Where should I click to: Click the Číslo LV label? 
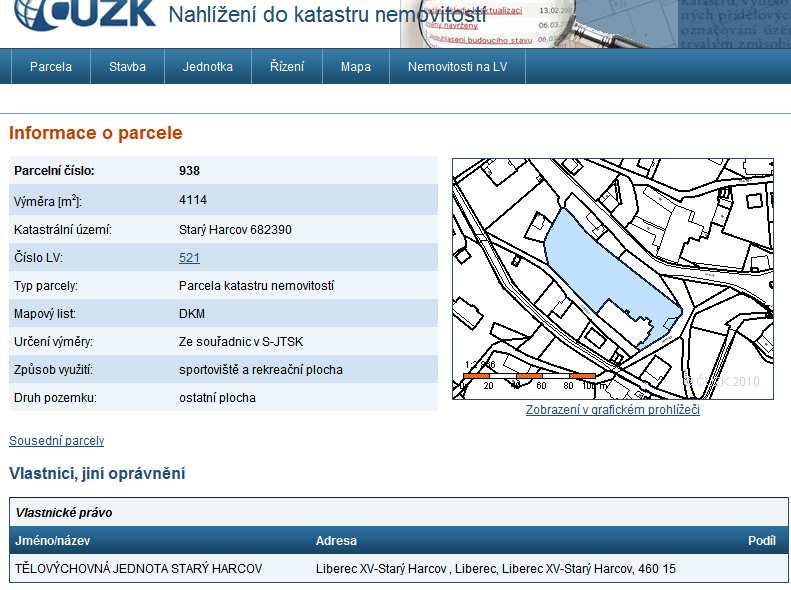click(x=38, y=258)
